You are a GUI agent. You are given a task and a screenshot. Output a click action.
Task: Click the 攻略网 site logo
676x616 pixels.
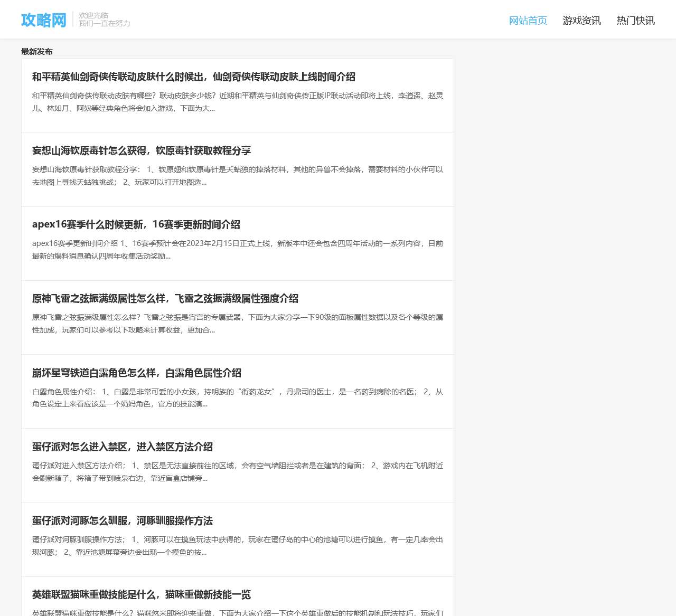pyautogui.click(x=44, y=20)
